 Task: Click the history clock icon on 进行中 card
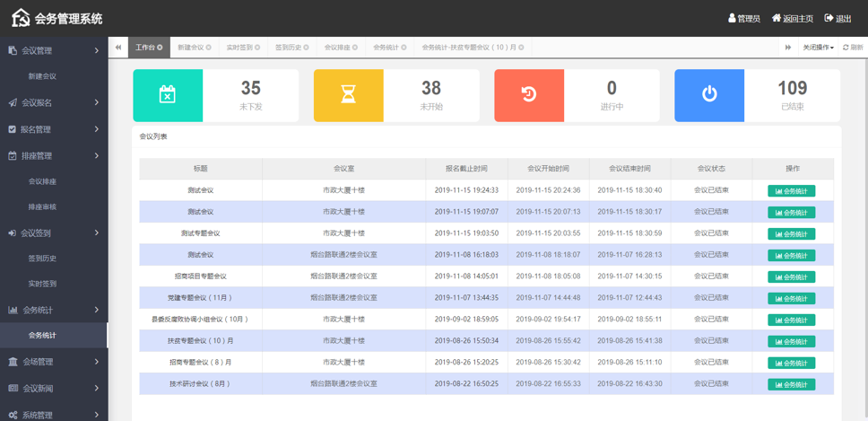529,94
